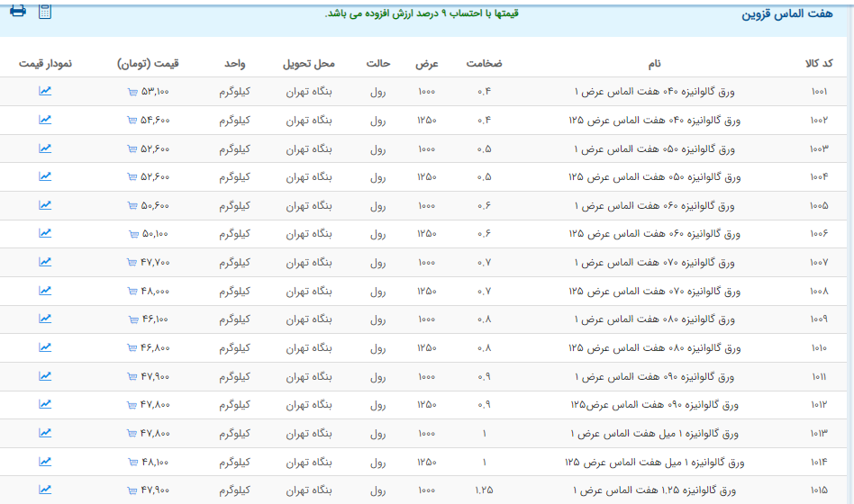This screenshot has width=854, height=504.
Task: Open price chart icon in row 1012
Action: coord(45,404)
